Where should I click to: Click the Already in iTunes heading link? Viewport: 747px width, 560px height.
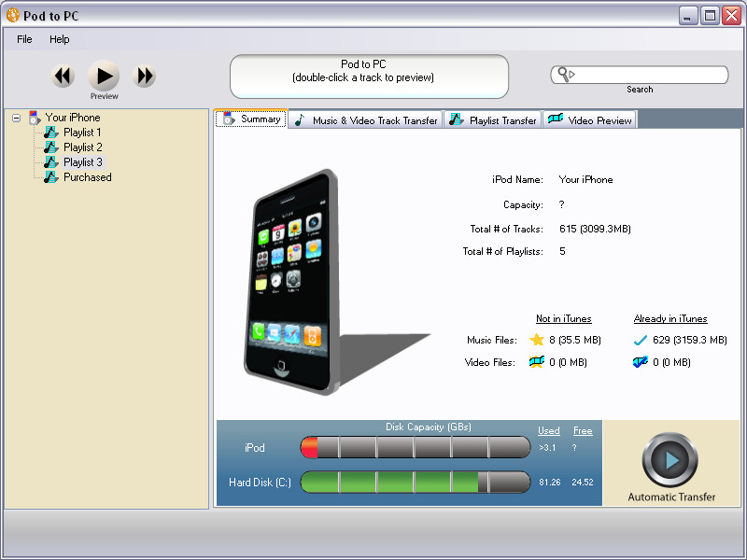point(670,318)
